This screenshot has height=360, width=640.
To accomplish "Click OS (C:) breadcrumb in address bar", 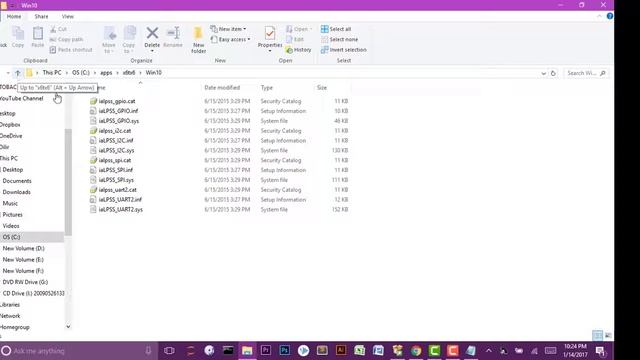I will click(x=81, y=73).
